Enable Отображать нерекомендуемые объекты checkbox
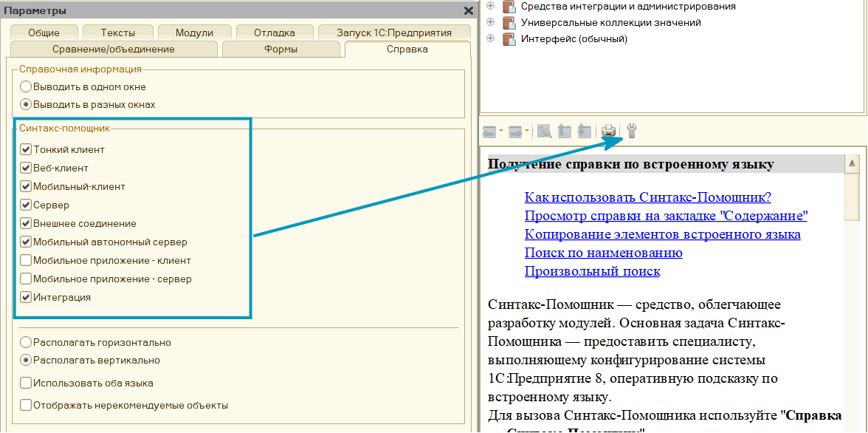This screenshot has width=868, height=433. tap(25, 405)
